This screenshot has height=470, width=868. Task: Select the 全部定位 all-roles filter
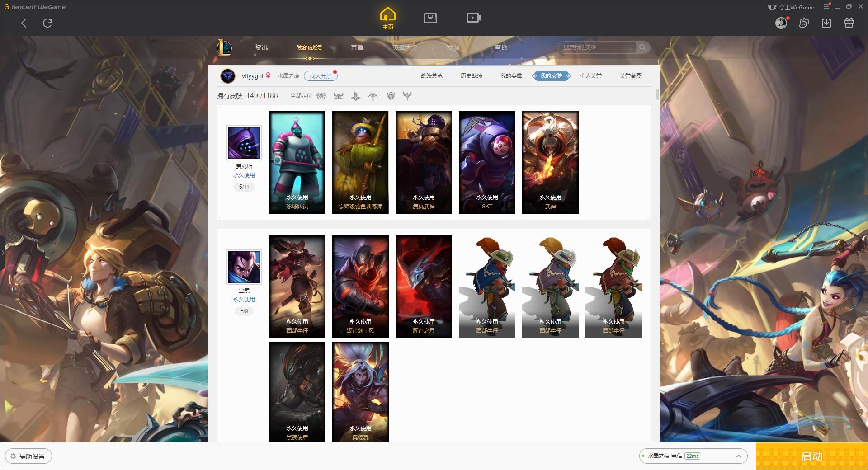pyautogui.click(x=302, y=96)
